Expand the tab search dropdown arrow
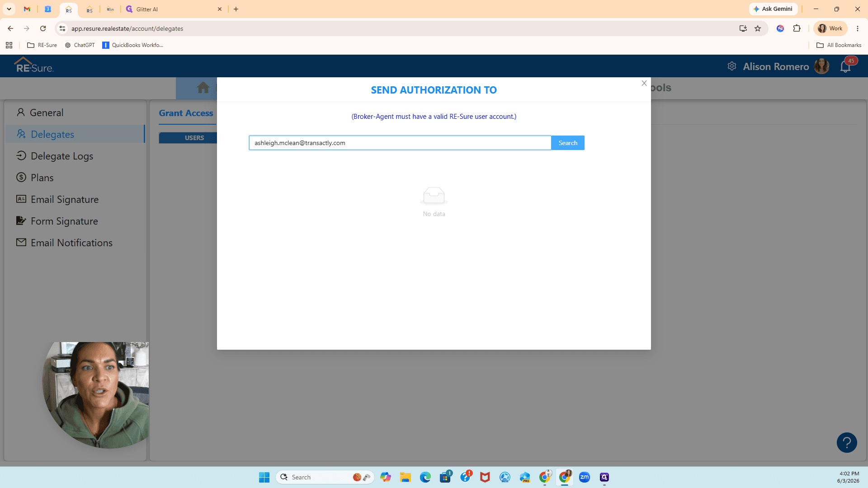Image resolution: width=868 pixels, height=488 pixels. click(x=9, y=9)
